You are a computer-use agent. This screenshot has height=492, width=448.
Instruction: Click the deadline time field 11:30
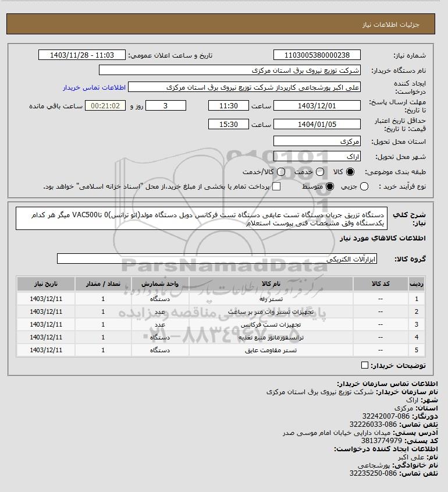tap(229, 106)
